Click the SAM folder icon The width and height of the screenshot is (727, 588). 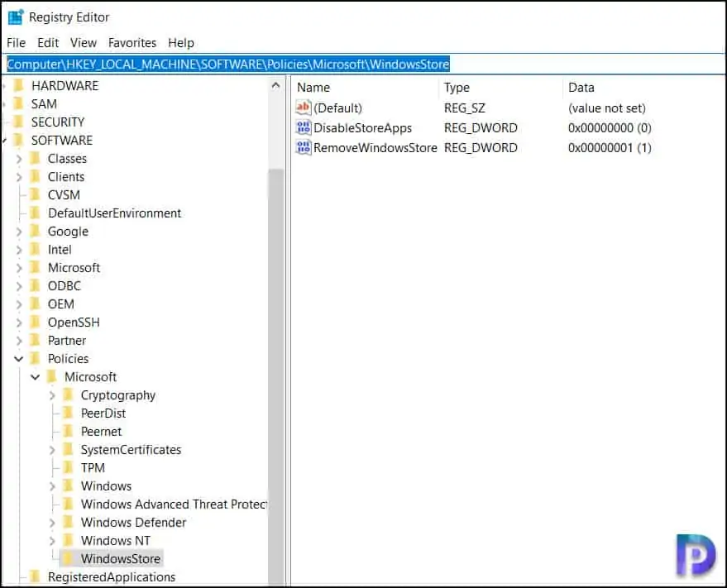tap(18, 103)
